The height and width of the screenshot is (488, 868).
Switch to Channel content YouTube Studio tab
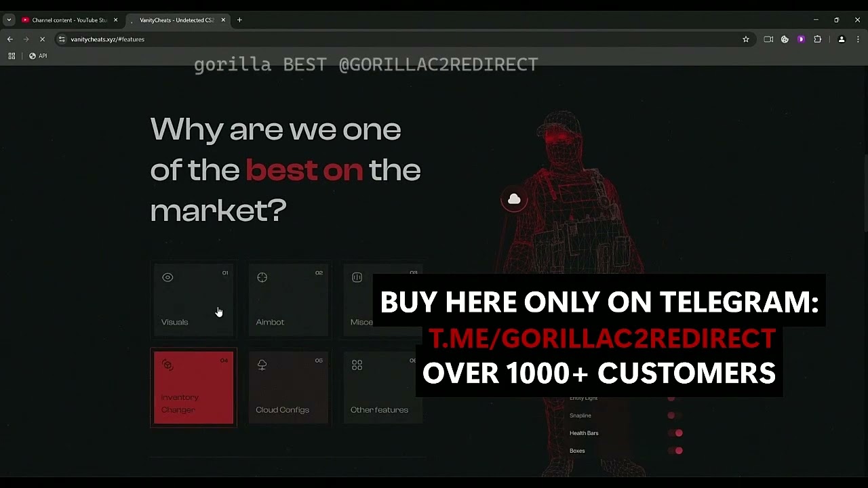(69, 20)
